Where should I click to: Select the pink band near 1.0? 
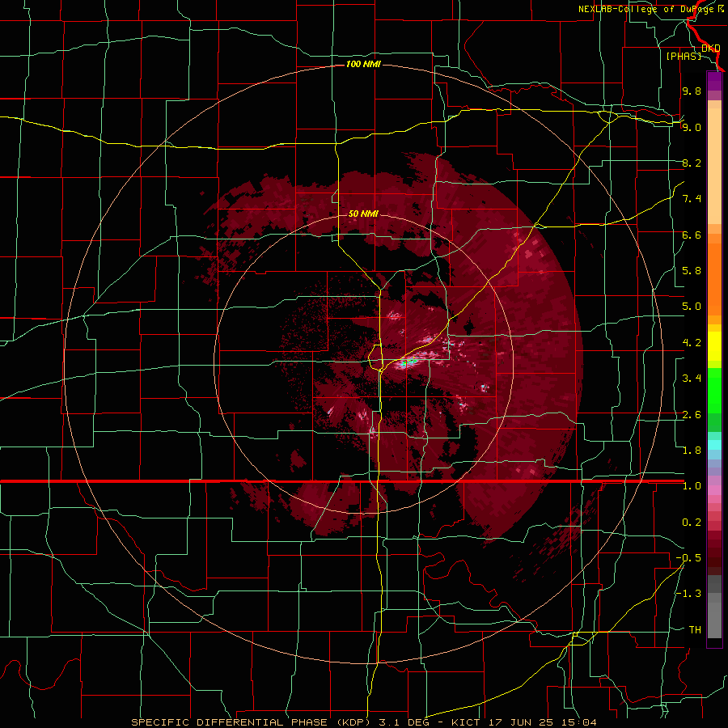coord(714,490)
